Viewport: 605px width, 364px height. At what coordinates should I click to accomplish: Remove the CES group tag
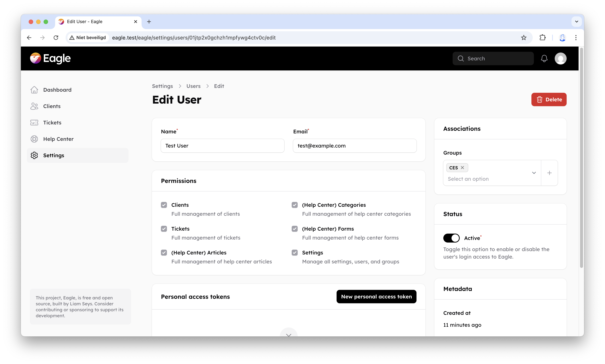click(x=462, y=167)
